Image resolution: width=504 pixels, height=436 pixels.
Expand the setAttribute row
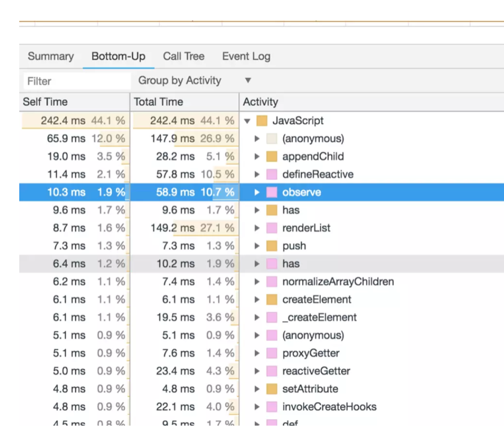pos(257,389)
